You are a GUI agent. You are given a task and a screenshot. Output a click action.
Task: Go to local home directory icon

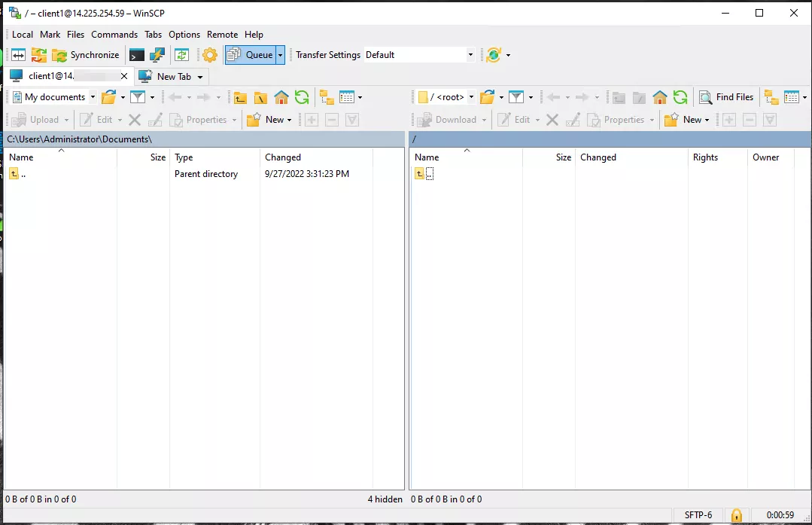[281, 97]
